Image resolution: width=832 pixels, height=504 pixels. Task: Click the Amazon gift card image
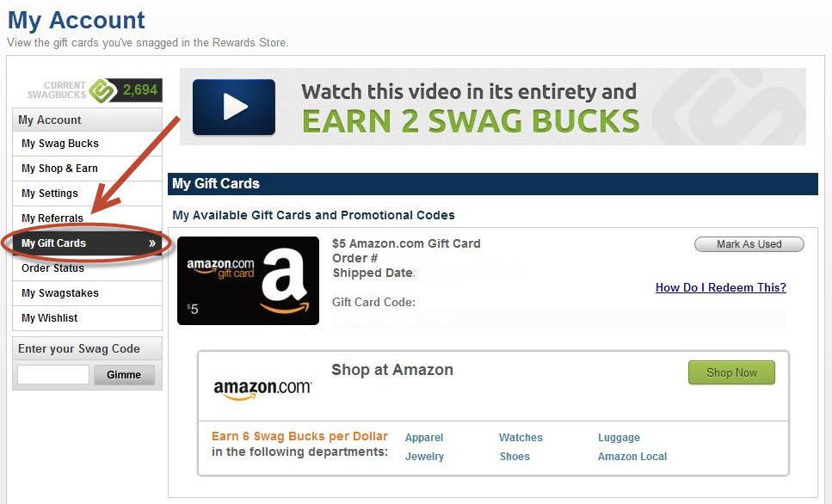coord(248,280)
